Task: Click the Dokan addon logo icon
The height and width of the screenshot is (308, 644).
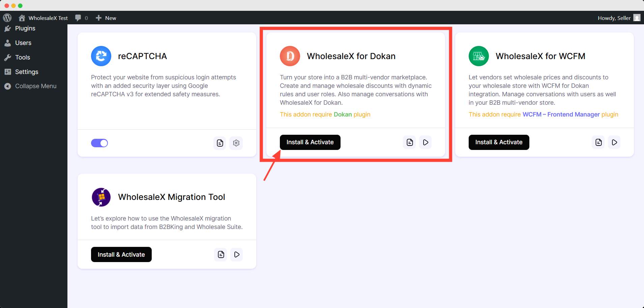Action: 290,56
